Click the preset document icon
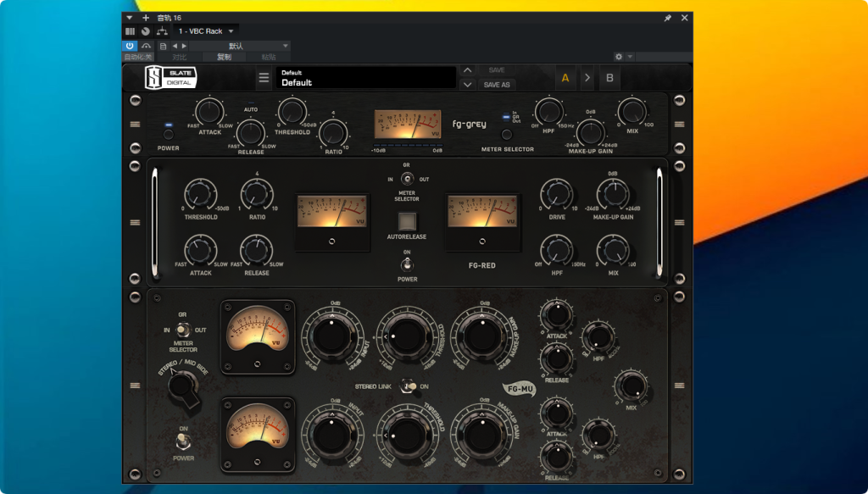This screenshot has width=868, height=494. [163, 46]
